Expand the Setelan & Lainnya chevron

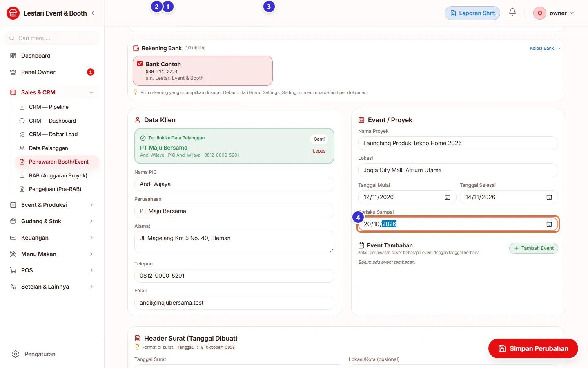91,287
